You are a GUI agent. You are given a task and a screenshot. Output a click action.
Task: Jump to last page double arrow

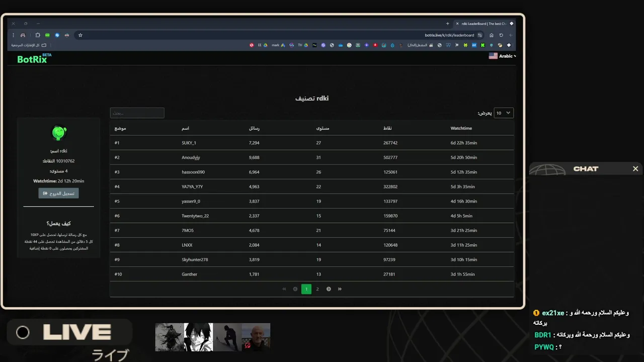coord(340,289)
